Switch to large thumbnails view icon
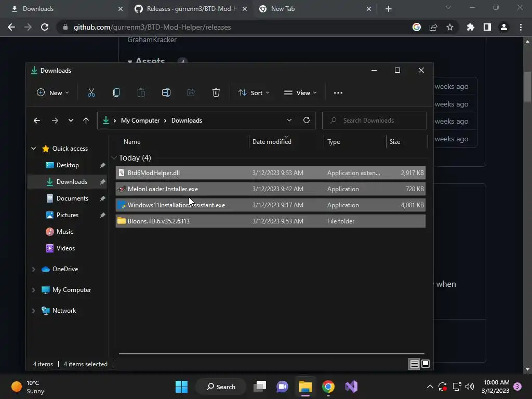 425,364
